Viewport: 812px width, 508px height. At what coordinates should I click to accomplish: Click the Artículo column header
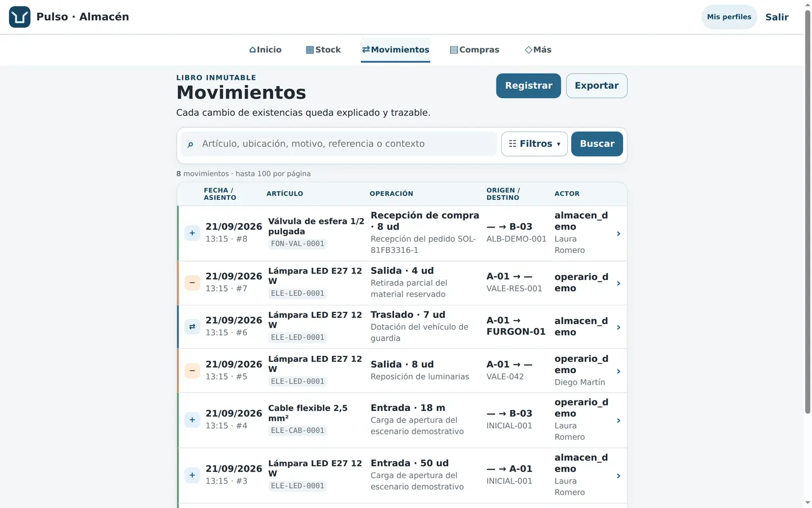coord(285,194)
